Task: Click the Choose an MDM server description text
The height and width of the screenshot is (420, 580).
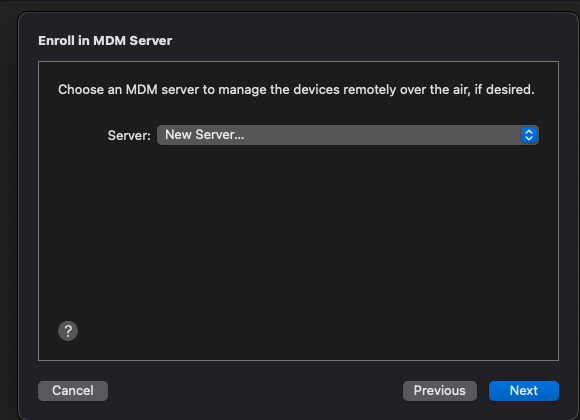Action: (296, 90)
